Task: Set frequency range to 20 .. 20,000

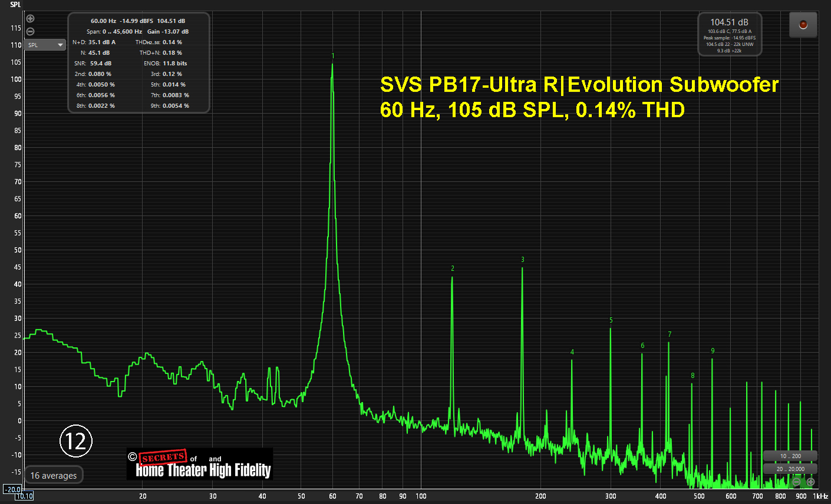Action: click(790, 469)
